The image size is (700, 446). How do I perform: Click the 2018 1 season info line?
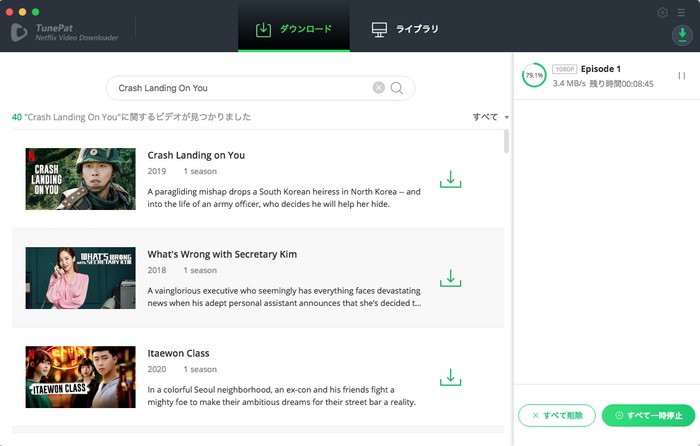point(182,271)
